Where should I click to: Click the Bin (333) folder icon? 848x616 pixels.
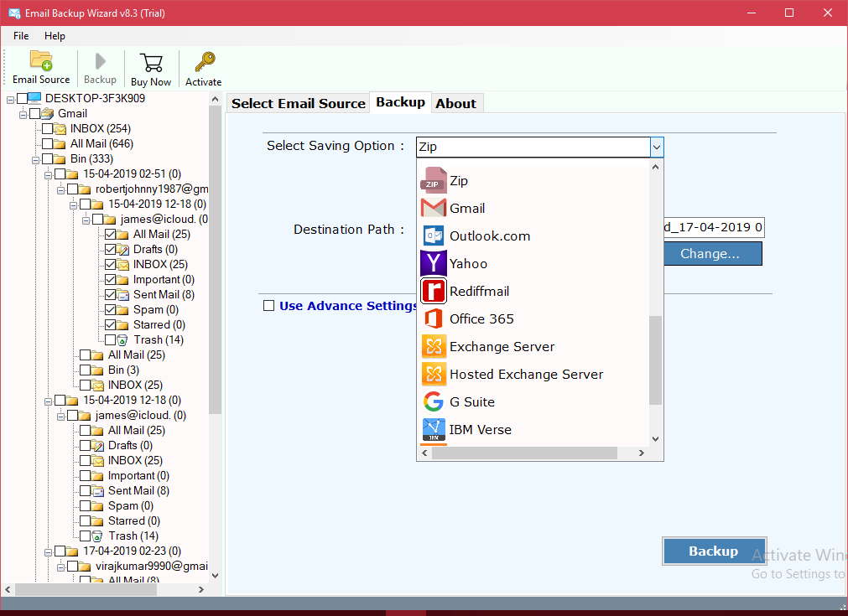click(x=60, y=159)
